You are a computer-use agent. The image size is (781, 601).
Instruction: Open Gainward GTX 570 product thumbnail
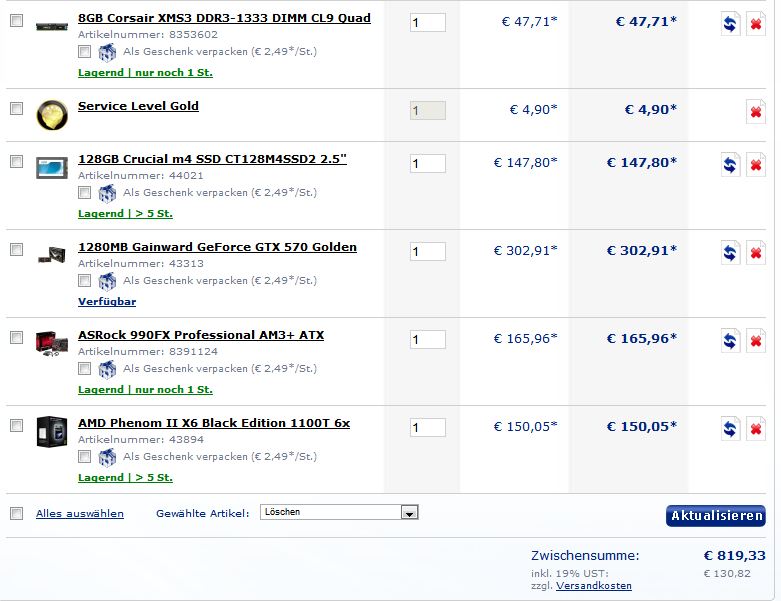52,255
